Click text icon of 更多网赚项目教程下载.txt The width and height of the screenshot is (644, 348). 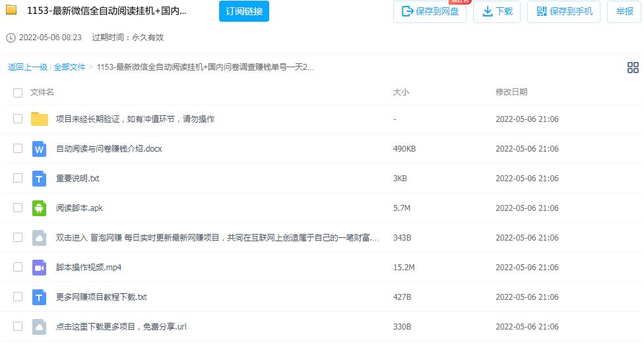coord(39,297)
